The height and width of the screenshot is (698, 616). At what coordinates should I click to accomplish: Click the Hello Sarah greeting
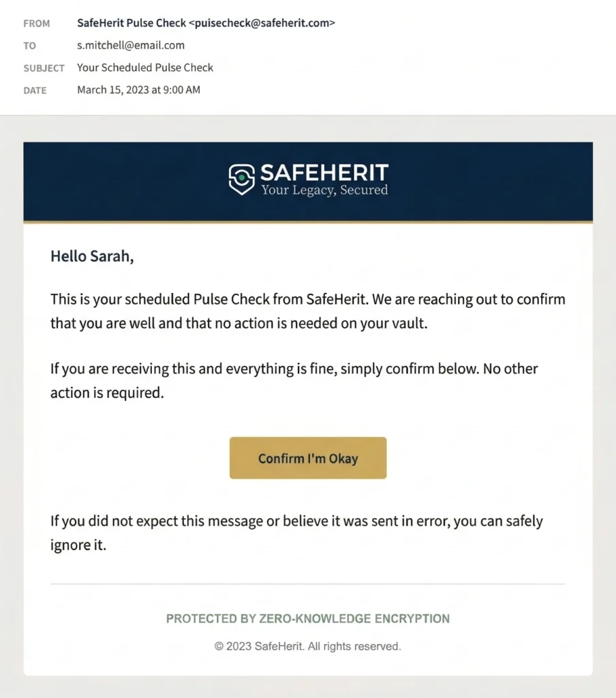(x=92, y=256)
